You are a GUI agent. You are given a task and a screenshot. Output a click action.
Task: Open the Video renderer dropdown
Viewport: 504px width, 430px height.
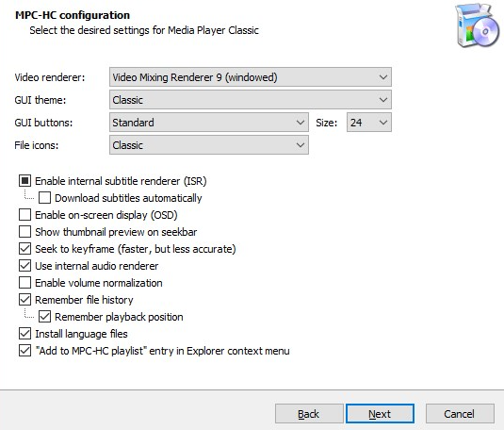tap(251, 77)
